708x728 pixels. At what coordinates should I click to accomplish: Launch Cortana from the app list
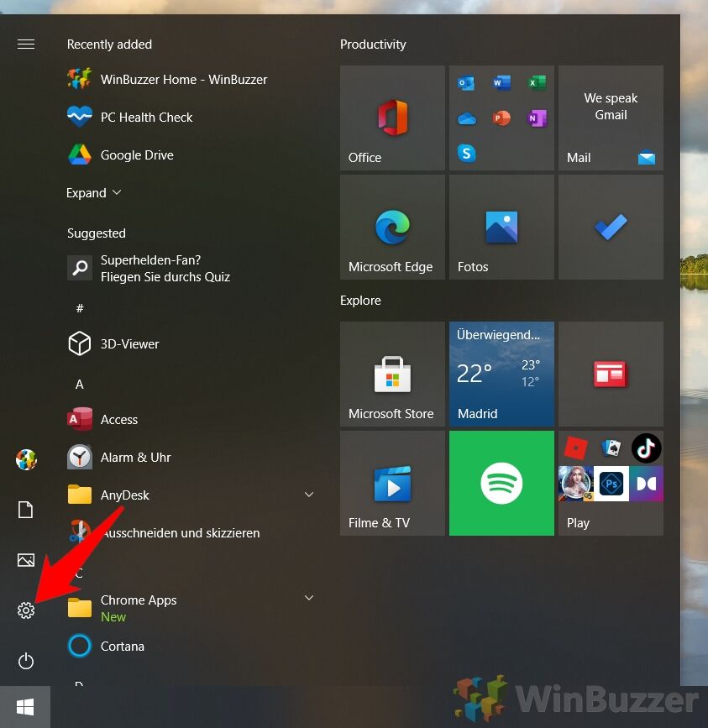(x=106, y=647)
